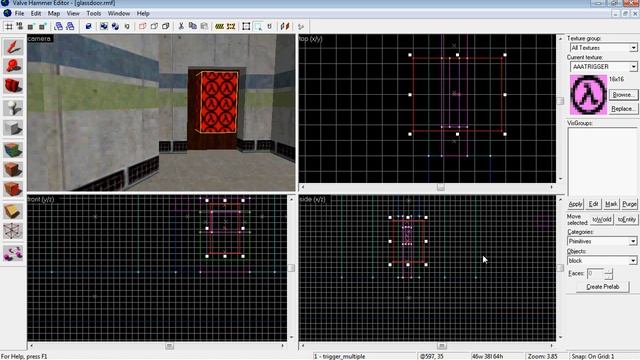Open the Help menu
Screen dimensions: 640x360
143,13
